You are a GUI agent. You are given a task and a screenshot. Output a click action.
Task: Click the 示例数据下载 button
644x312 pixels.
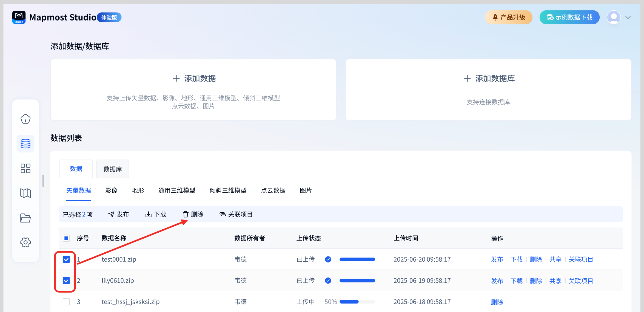(x=569, y=17)
